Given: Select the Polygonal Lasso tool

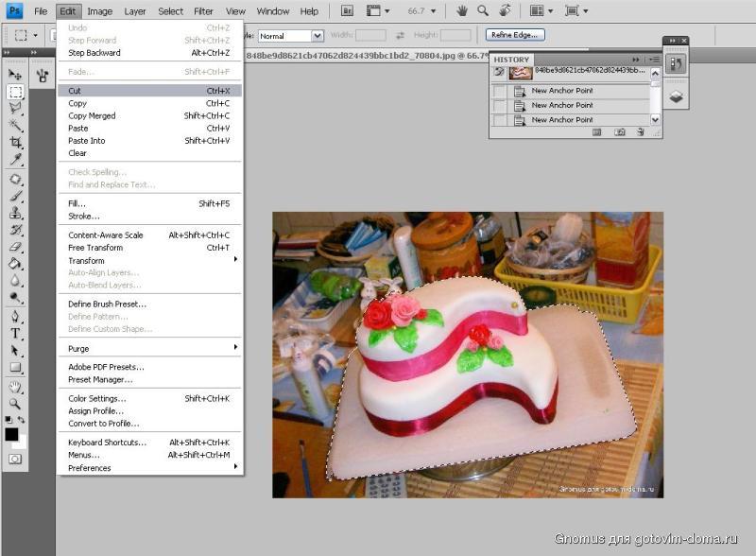Looking at the screenshot, I should point(15,108).
